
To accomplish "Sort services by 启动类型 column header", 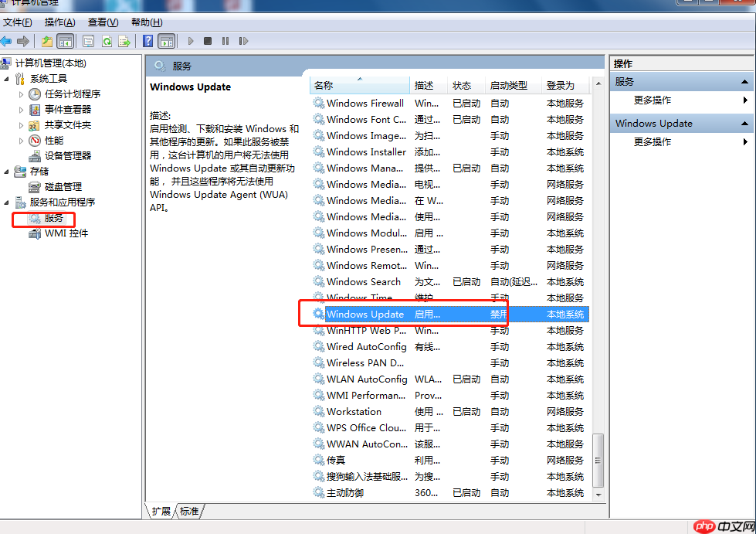I will (514, 85).
